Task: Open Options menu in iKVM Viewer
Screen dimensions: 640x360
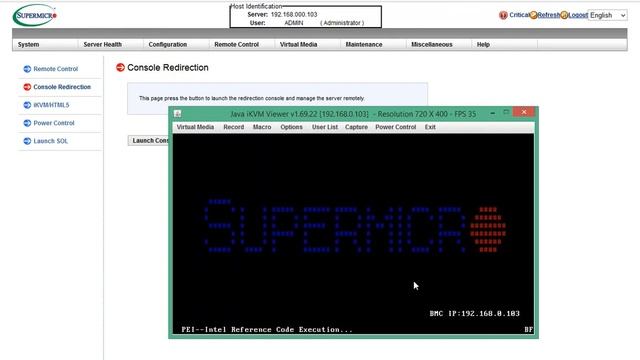Action: coord(291,127)
